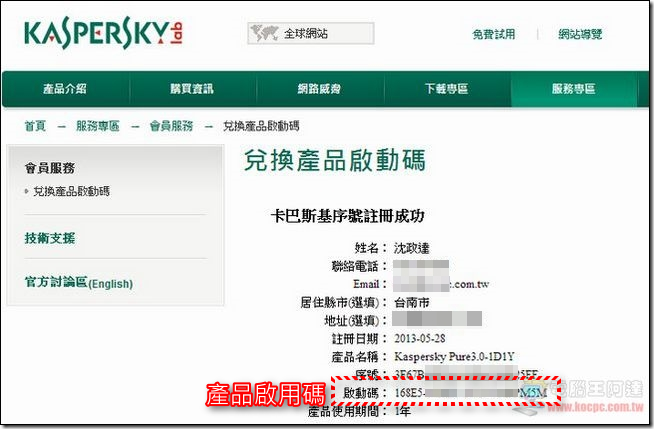Go to 網站導覽 in the header
This screenshot has height=429, width=654.
(x=580, y=34)
